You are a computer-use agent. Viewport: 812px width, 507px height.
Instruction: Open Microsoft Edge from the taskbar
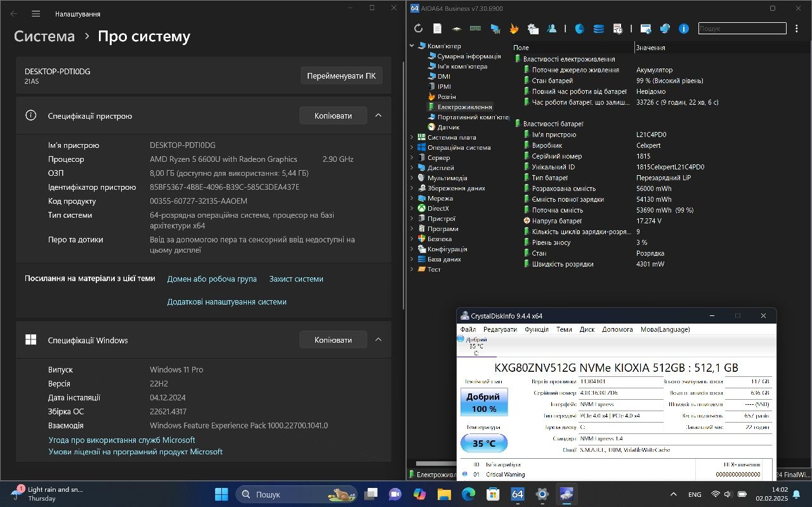coord(468,494)
